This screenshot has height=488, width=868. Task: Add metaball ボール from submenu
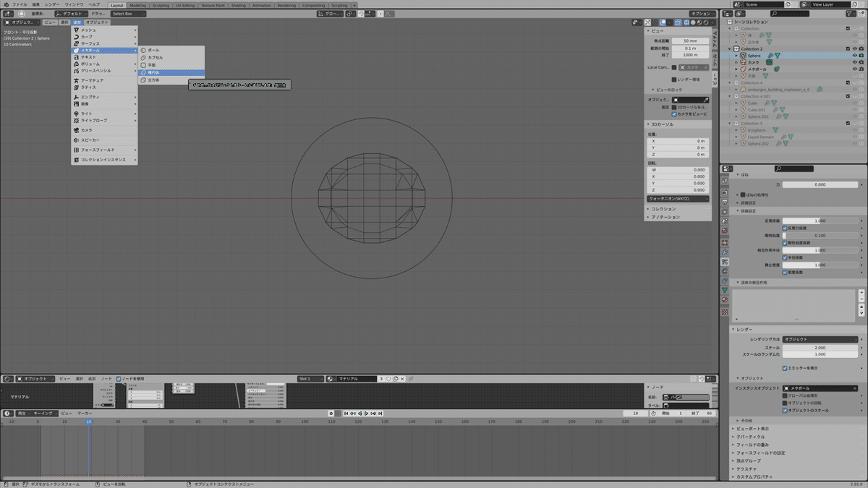[171, 50]
